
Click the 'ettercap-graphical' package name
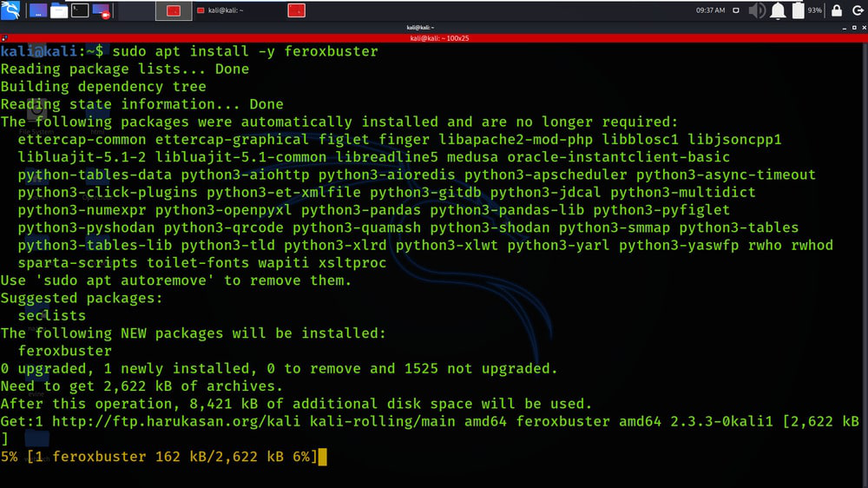click(232, 139)
